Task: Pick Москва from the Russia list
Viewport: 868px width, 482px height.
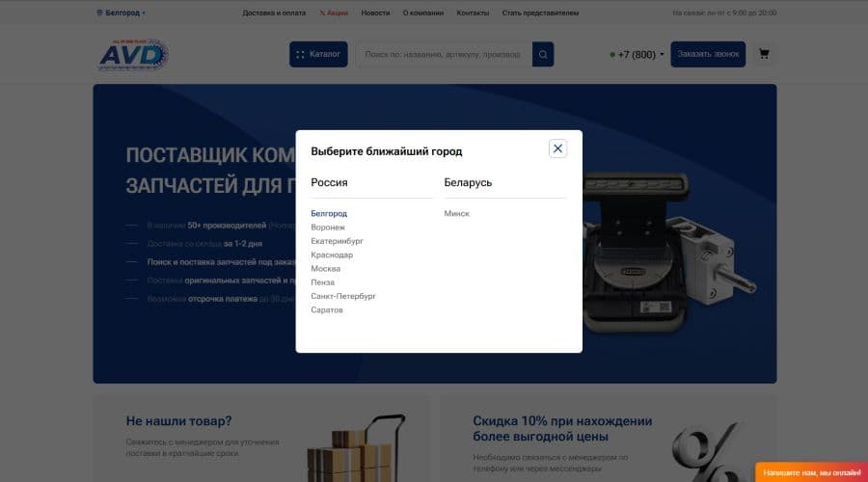Action: (325, 269)
